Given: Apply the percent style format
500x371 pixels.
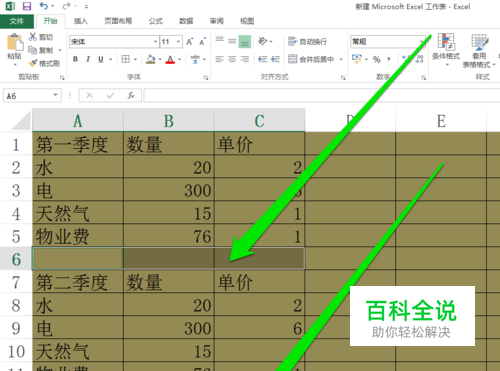Looking at the screenshot, I should 377,59.
